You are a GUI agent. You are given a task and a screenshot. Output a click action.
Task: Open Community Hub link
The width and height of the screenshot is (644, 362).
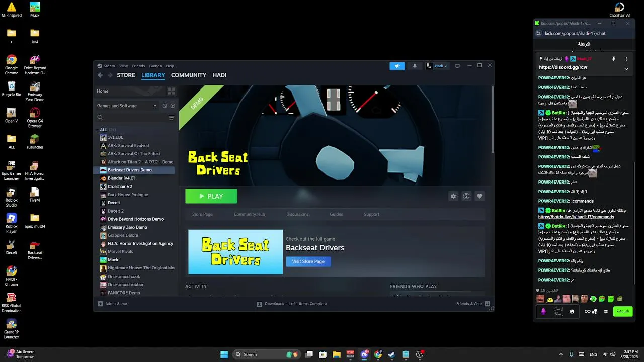point(249,214)
